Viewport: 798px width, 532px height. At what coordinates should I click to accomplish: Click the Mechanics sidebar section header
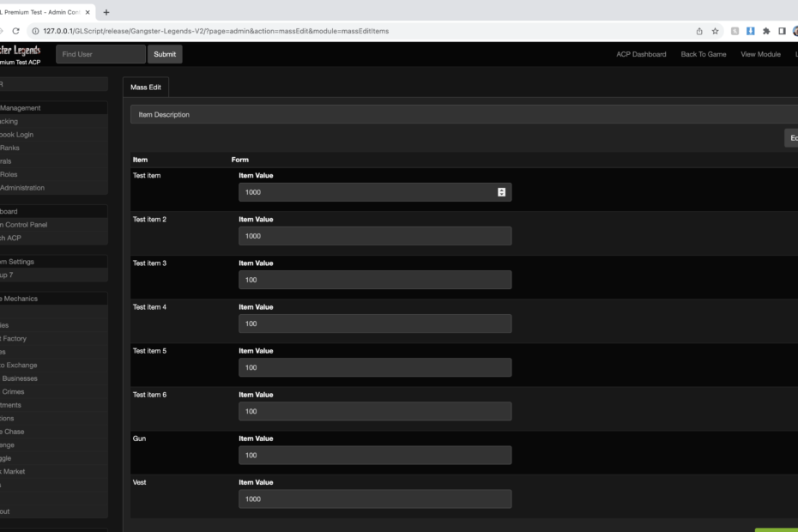coord(19,299)
